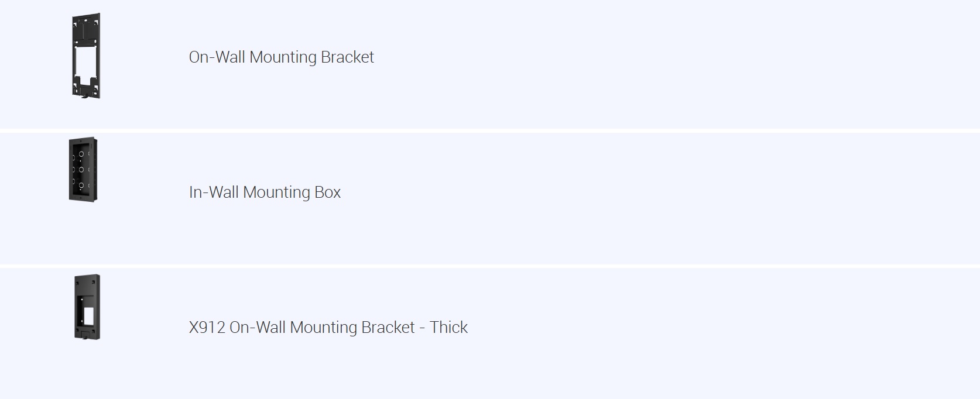
Task: Select the X912 thick bracket product image
Action: pos(87,307)
